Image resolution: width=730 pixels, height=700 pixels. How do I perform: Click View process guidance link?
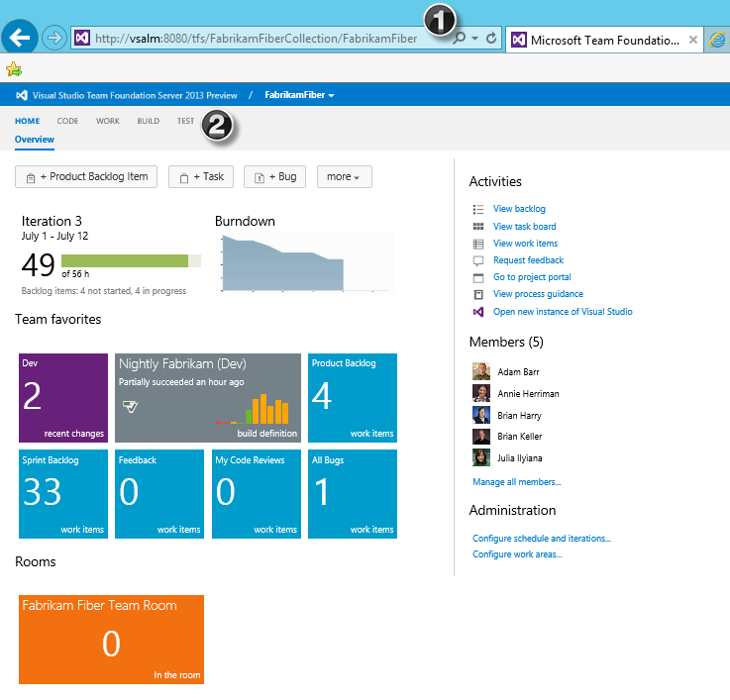538,294
